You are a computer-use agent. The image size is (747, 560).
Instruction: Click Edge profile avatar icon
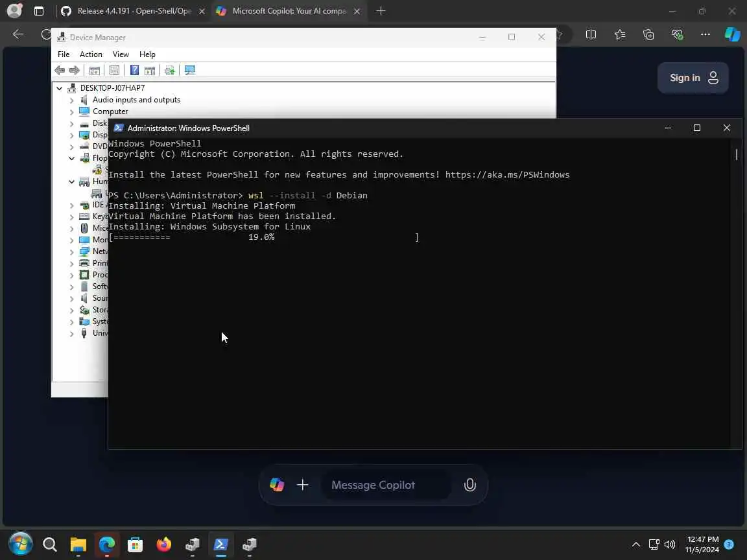click(14, 10)
